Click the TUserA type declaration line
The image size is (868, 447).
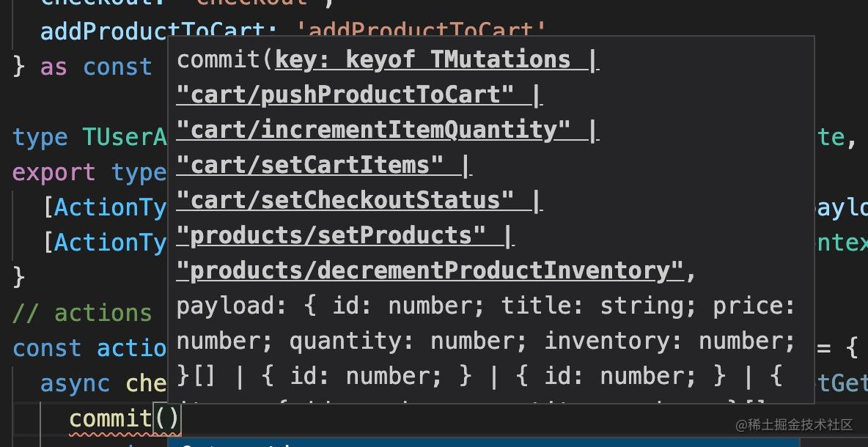[x=90, y=137]
